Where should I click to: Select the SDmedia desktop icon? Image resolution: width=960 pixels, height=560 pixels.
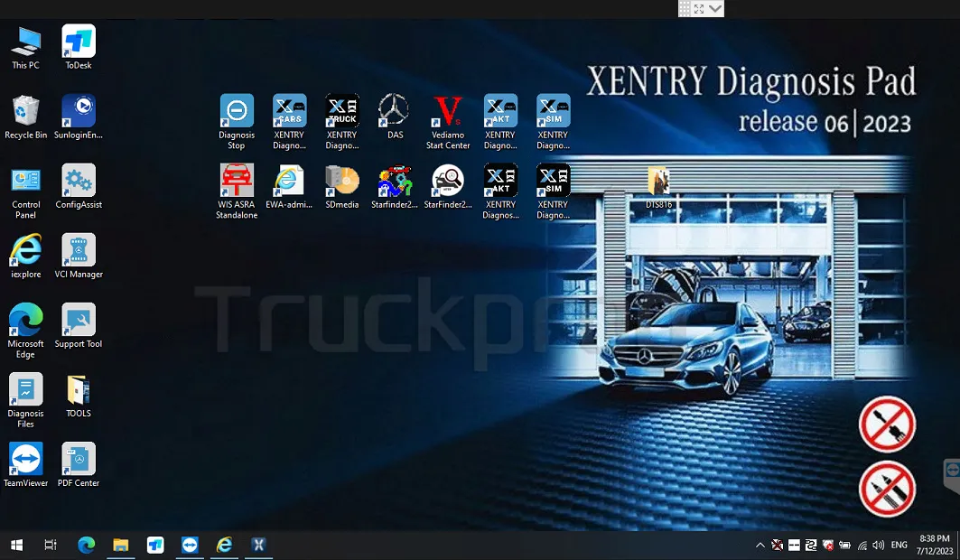[x=341, y=181]
